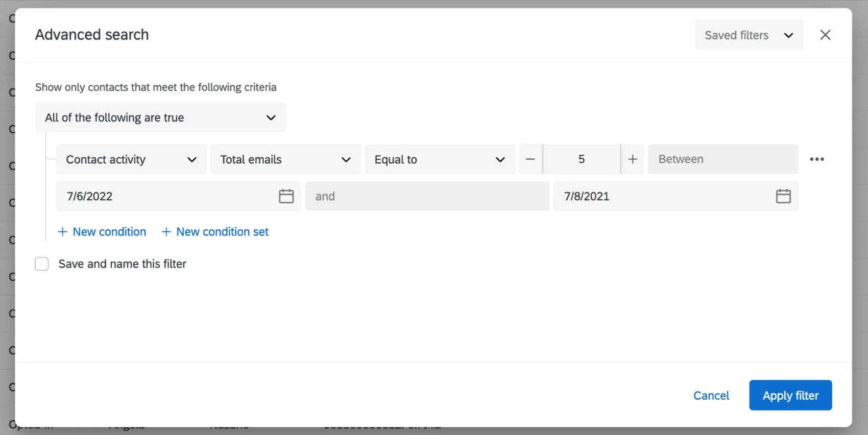The image size is (868, 435).
Task: Open the three-dot condition options menu
Action: [816, 159]
